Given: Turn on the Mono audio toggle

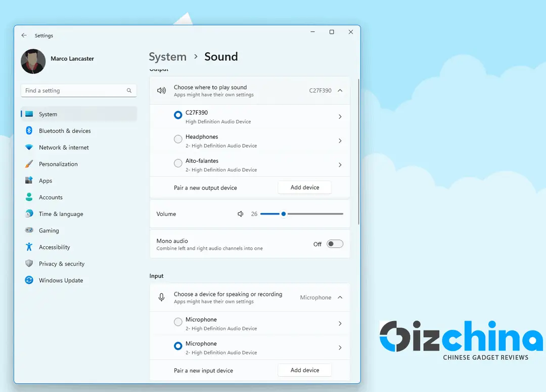Looking at the screenshot, I should (335, 244).
